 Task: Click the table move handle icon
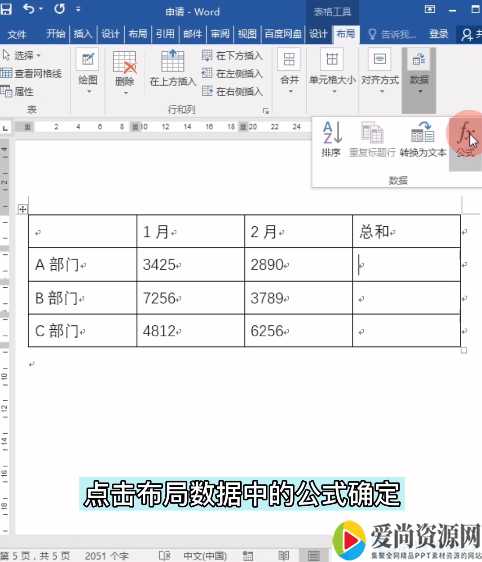pos(22,209)
